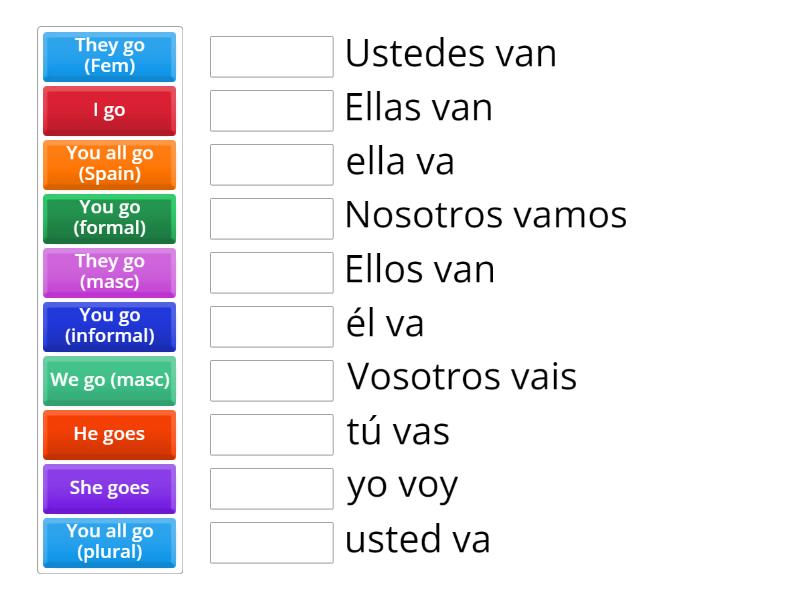Screen dimensions: 800x600
Task: Click the answer box beside "tú vas"
Action: [x=271, y=435]
